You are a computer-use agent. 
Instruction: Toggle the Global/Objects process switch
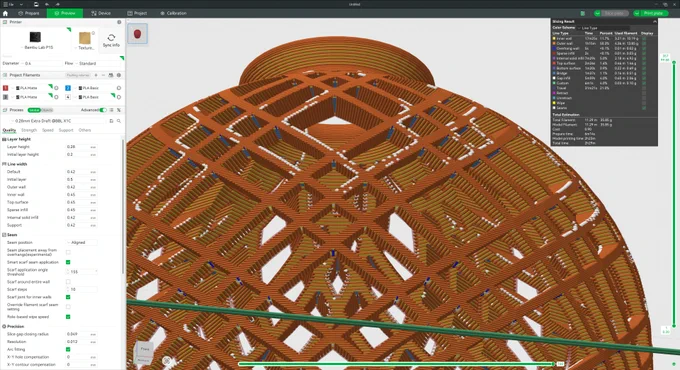pos(40,110)
